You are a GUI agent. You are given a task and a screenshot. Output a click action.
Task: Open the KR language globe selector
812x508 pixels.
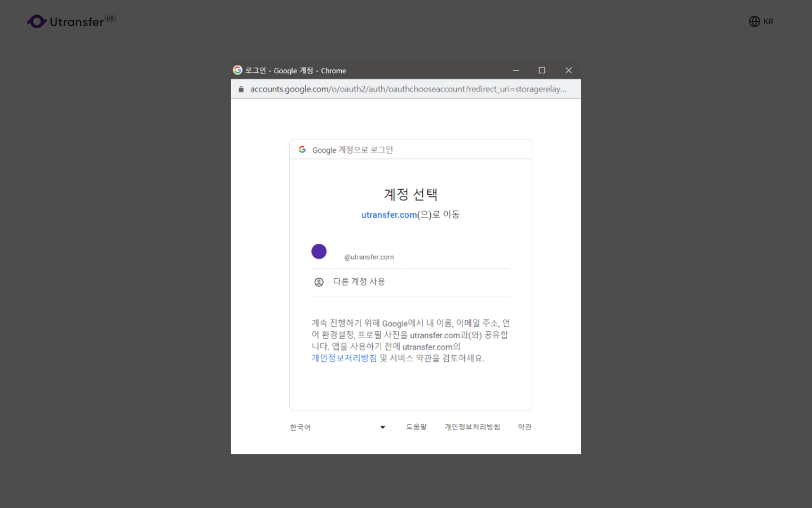761,21
